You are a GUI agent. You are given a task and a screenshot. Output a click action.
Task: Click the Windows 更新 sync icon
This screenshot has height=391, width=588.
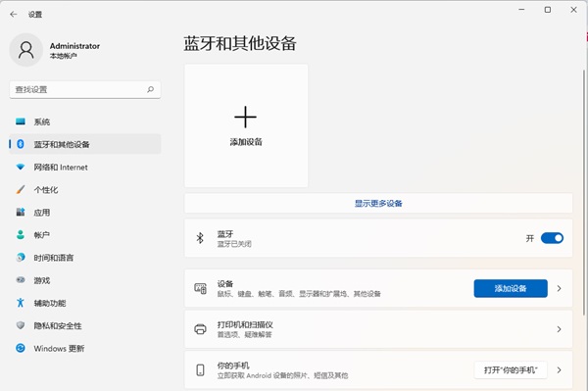pos(21,348)
